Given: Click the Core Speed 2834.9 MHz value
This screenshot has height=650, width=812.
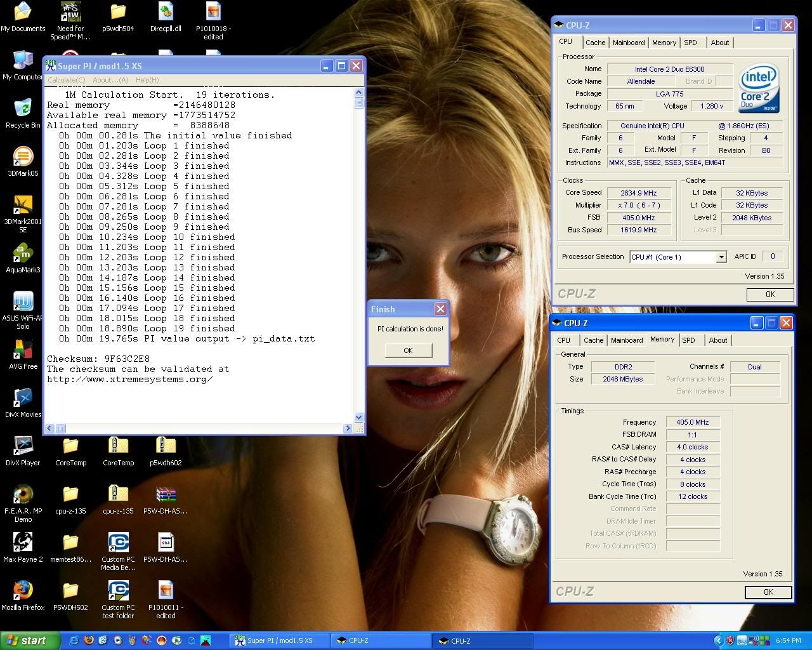Looking at the screenshot, I should pyautogui.click(x=639, y=193).
